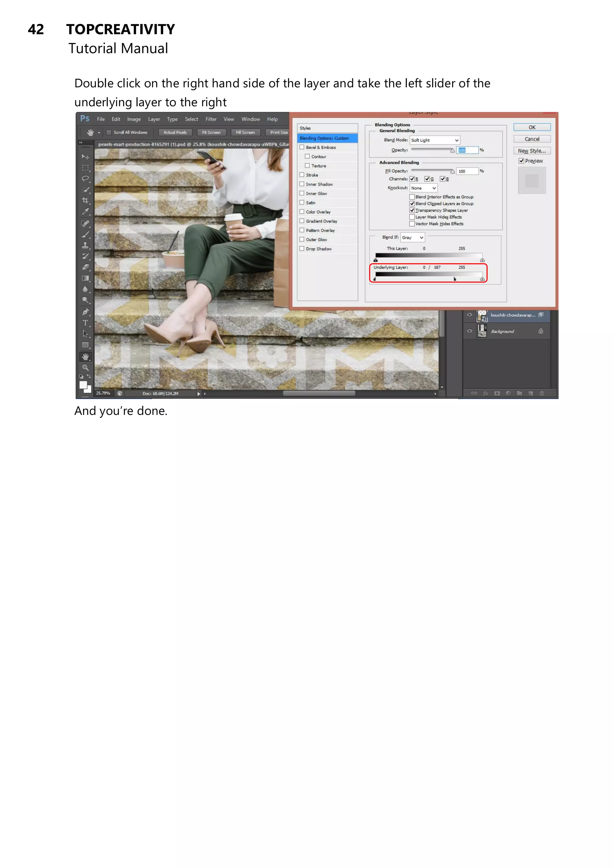Select the Horizontal Type tool
614x868 pixels.
(85, 323)
